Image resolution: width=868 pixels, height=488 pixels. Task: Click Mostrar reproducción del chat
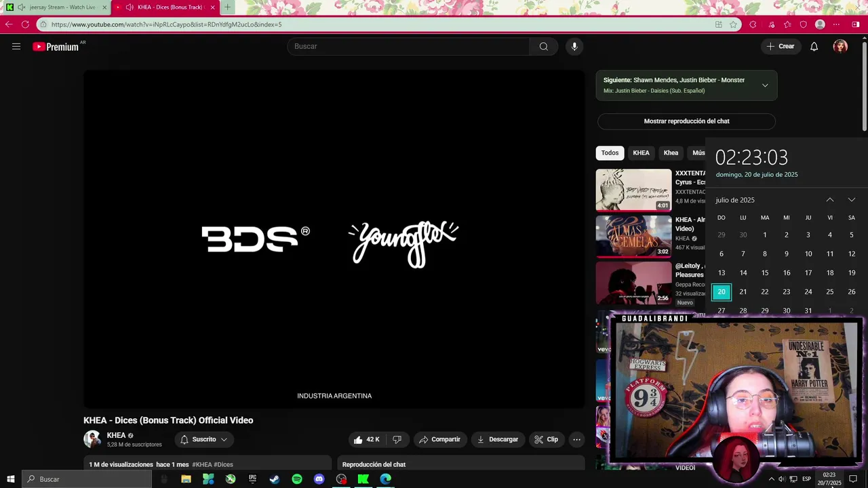point(686,121)
